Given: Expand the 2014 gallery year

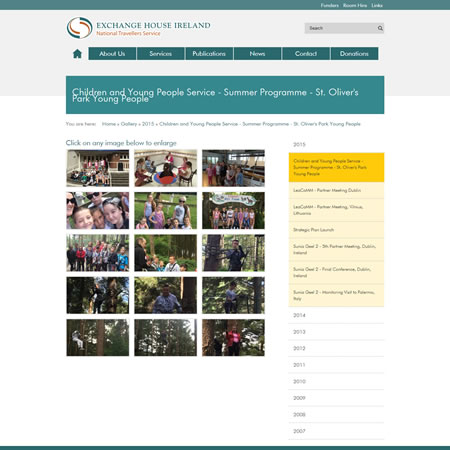Looking at the screenshot, I should [336, 315].
